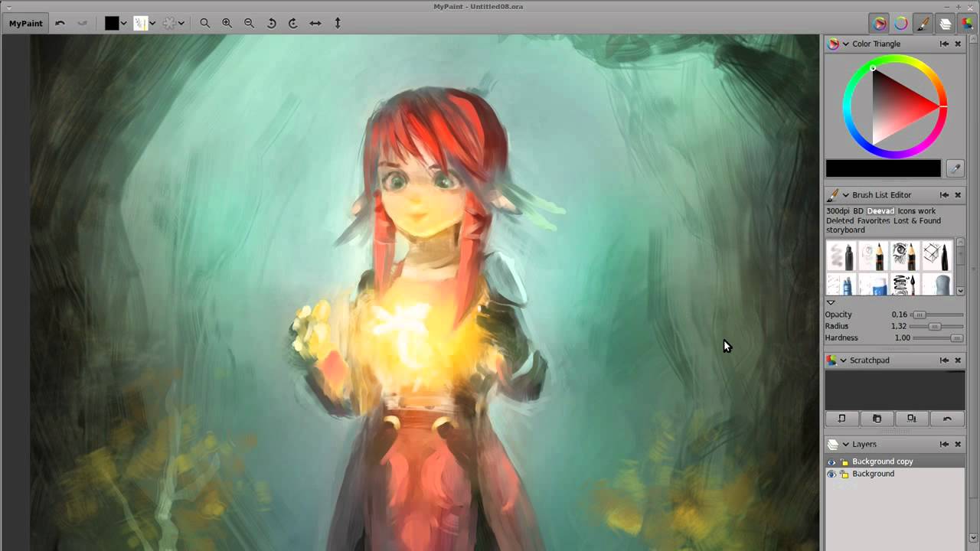
Task: Toggle the color ring panel button in top bar
Action: point(901,23)
